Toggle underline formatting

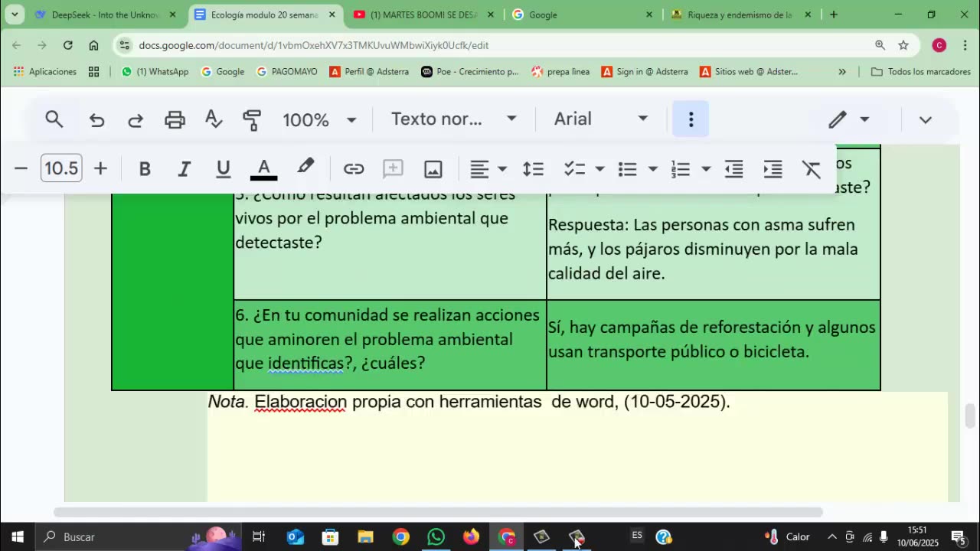tap(224, 168)
